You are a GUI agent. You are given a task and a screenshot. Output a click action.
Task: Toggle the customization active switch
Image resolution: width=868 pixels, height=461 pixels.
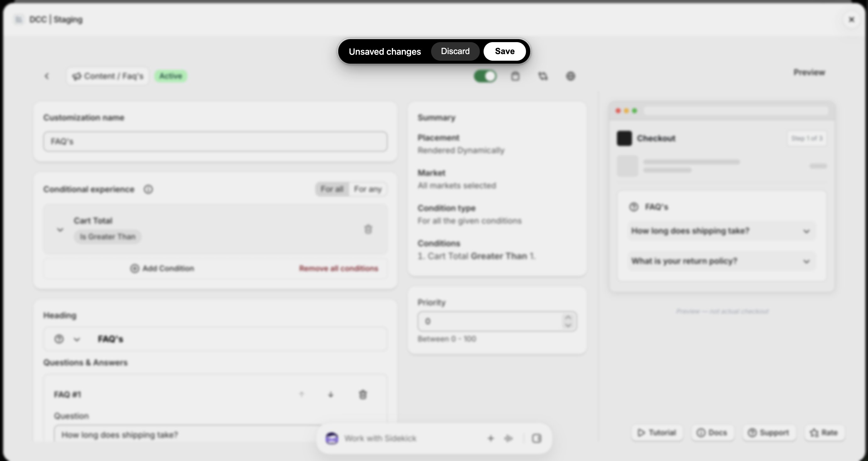pos(485,76)
